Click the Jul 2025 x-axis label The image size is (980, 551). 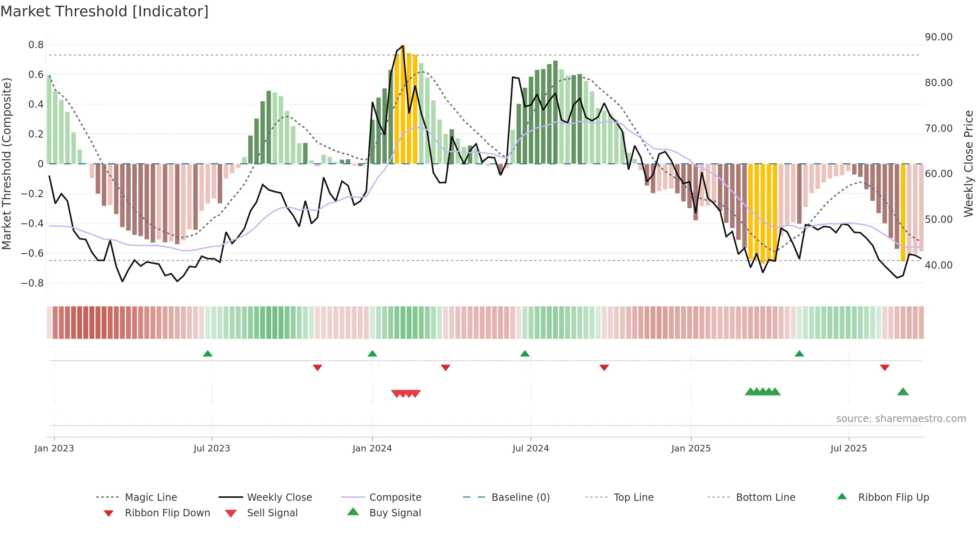pos(849,448)
